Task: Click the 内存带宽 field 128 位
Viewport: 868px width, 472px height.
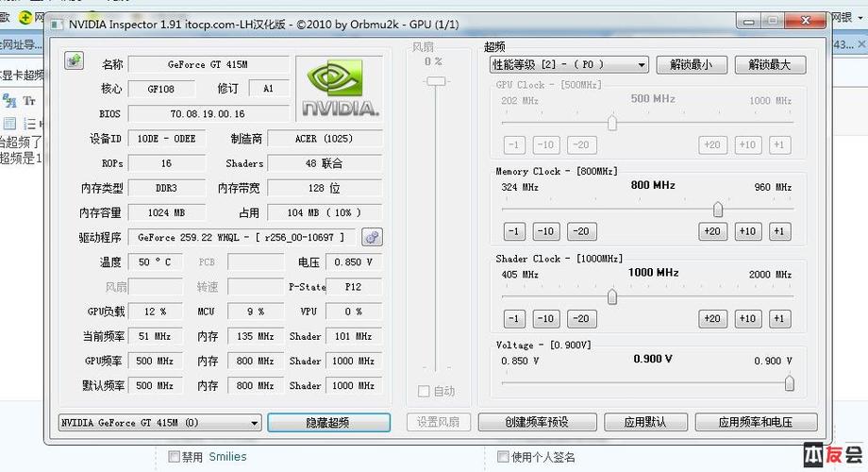Action: pos(325,188)
